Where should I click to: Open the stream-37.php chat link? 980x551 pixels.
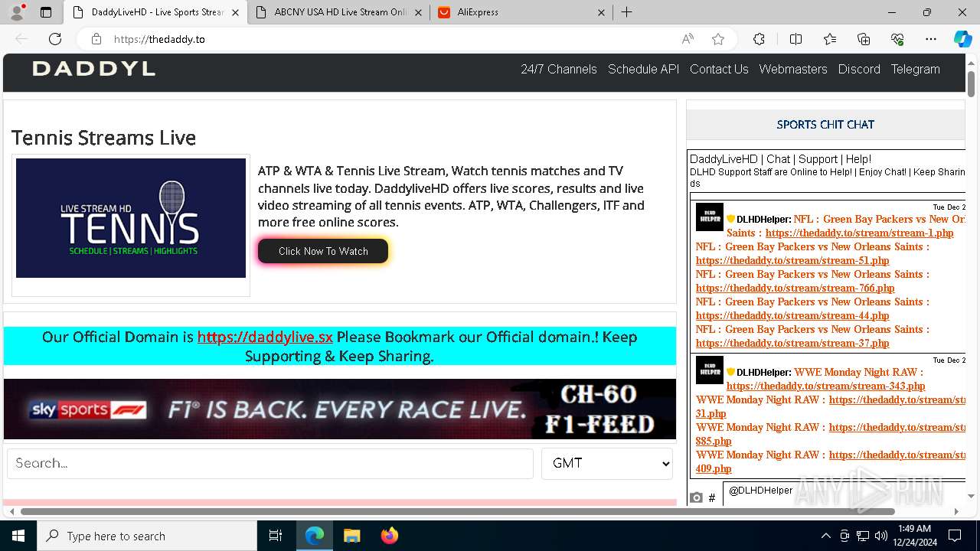pyautogui.click(x=792, y=343)
